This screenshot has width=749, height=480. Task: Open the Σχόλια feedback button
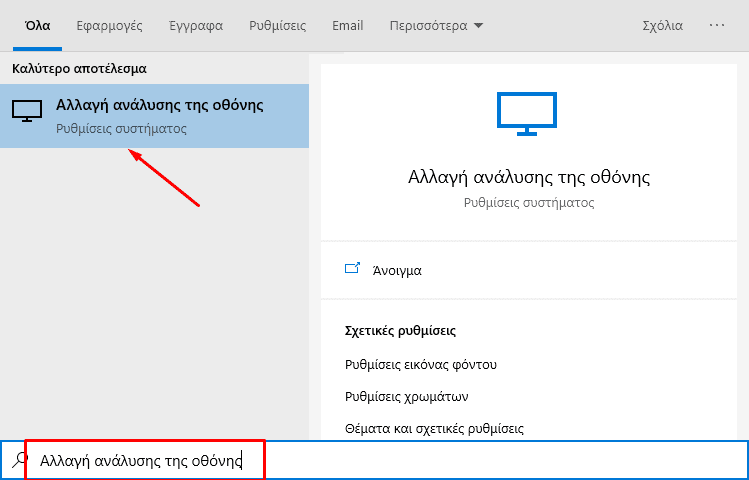(x=661, y=26)
